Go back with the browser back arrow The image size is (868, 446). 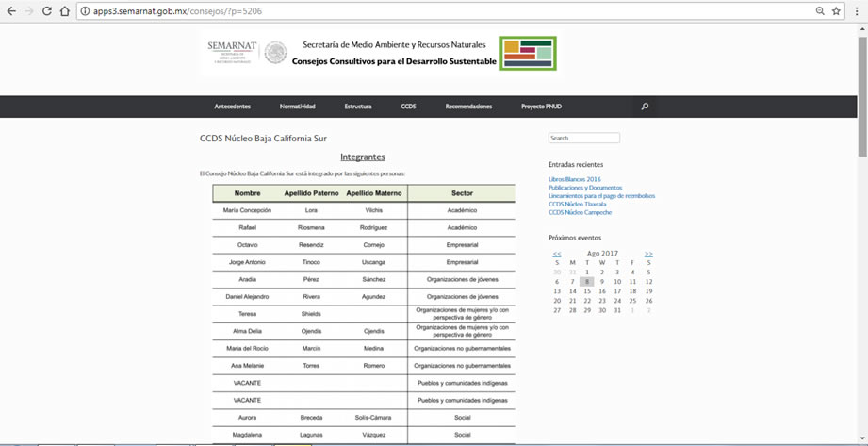[11, 11]
